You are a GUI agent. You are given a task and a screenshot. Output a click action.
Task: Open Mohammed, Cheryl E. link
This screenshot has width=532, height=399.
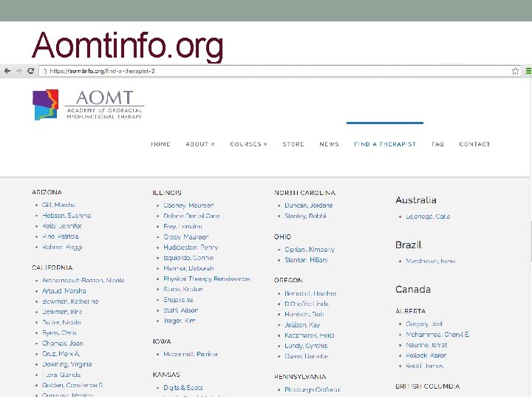coord(437,335)
